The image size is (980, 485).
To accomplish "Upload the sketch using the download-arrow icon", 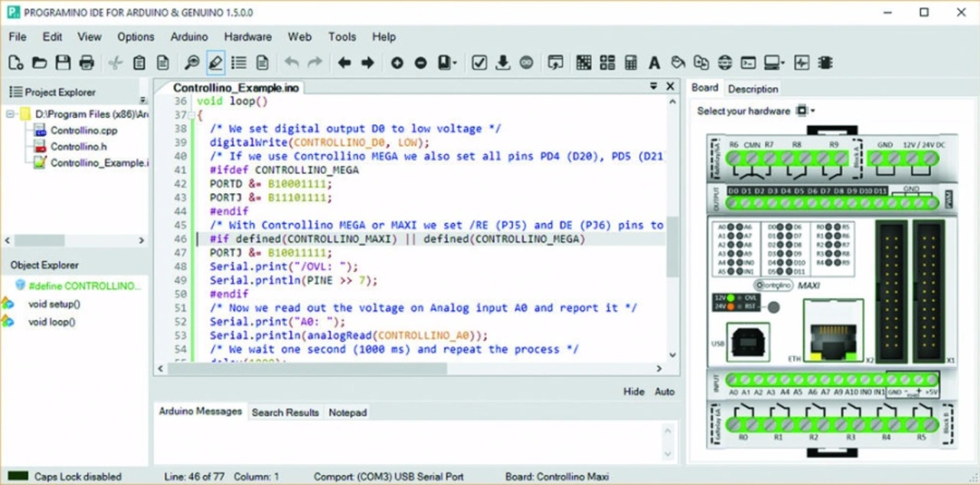I will 503,63.
